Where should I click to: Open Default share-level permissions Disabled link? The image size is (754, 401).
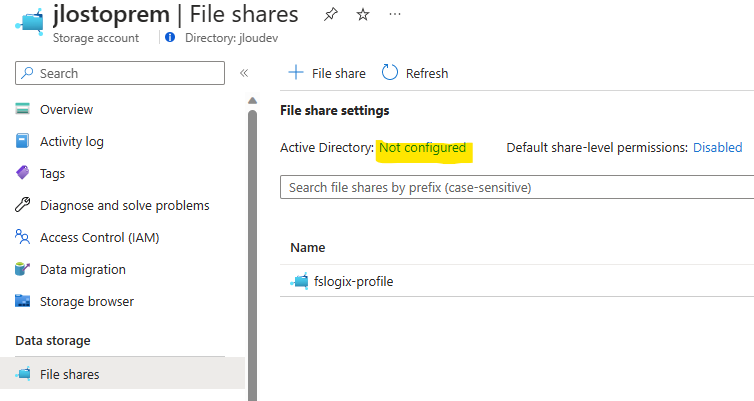click(717, 148)
